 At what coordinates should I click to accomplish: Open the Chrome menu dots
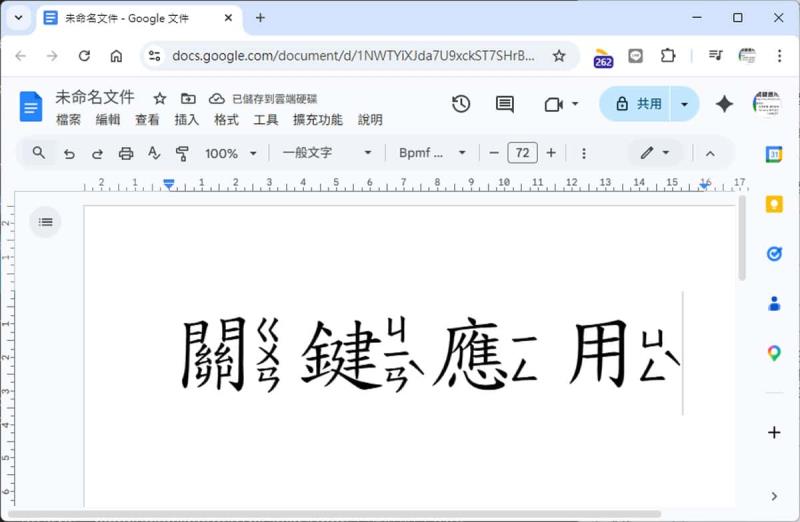(779, 56)
